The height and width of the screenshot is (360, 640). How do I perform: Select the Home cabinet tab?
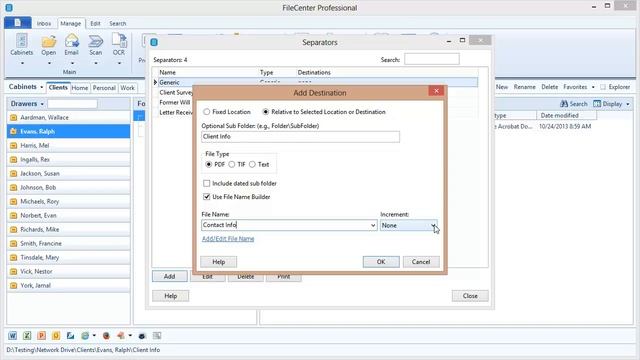[x=80, y=88]
